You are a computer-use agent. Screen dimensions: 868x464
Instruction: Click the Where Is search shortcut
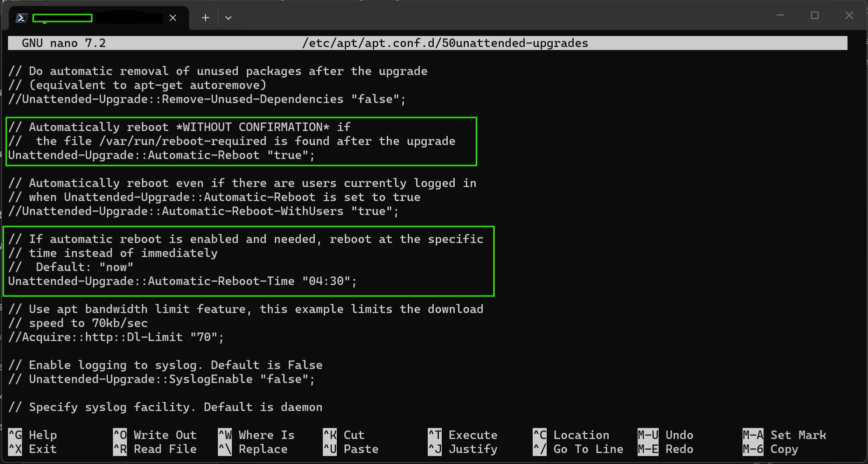256,435
